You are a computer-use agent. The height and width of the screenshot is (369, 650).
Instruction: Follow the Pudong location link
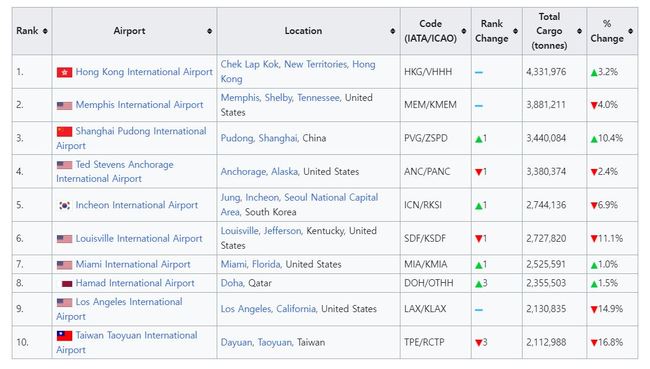click(x=237, y=138)
